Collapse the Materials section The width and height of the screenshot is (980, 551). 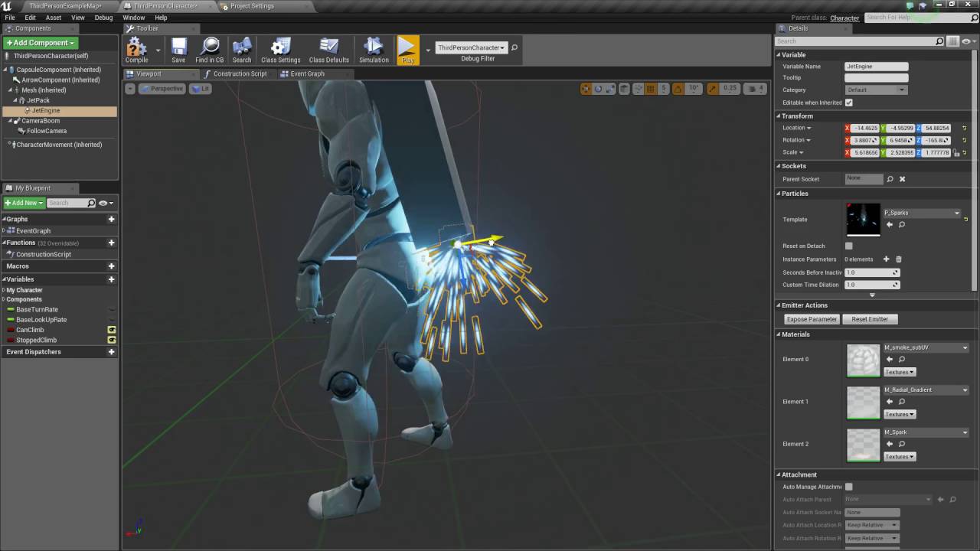(x=779, y=334)
